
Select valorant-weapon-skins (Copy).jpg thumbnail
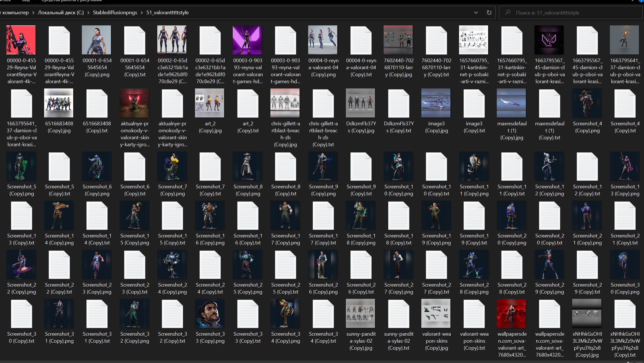pyautogui.click(x=436, y=313)
